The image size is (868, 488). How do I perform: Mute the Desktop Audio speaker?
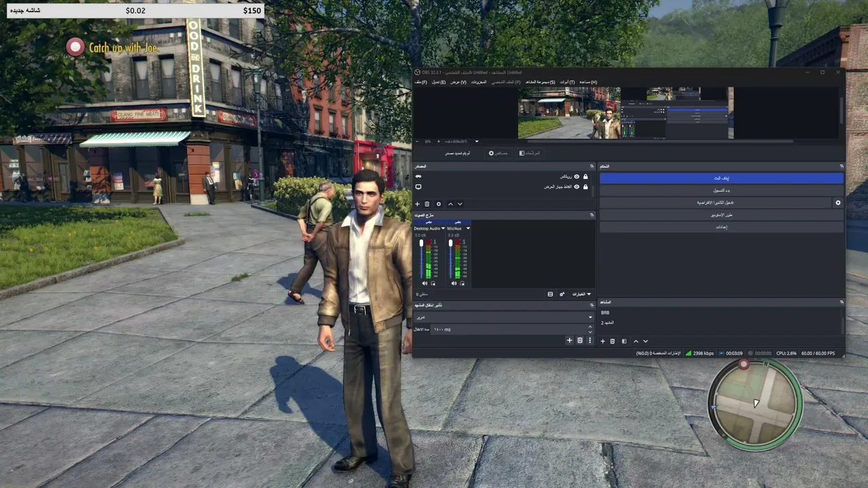425,283
